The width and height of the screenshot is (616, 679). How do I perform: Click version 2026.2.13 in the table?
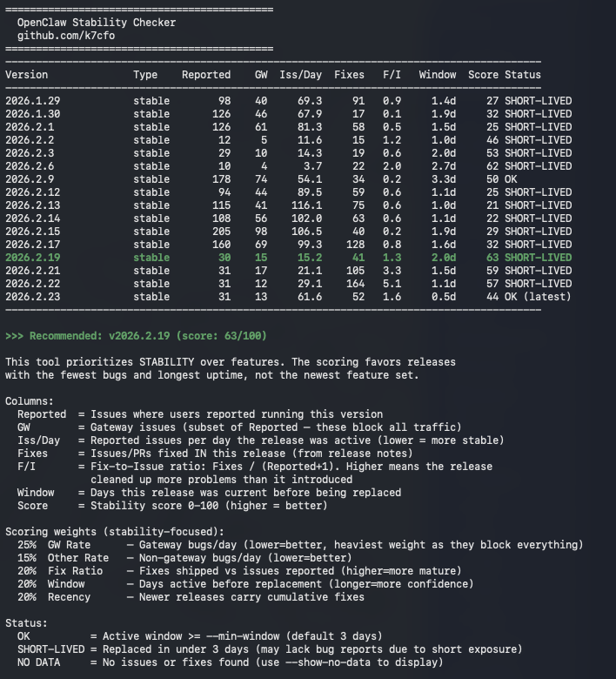33,205
